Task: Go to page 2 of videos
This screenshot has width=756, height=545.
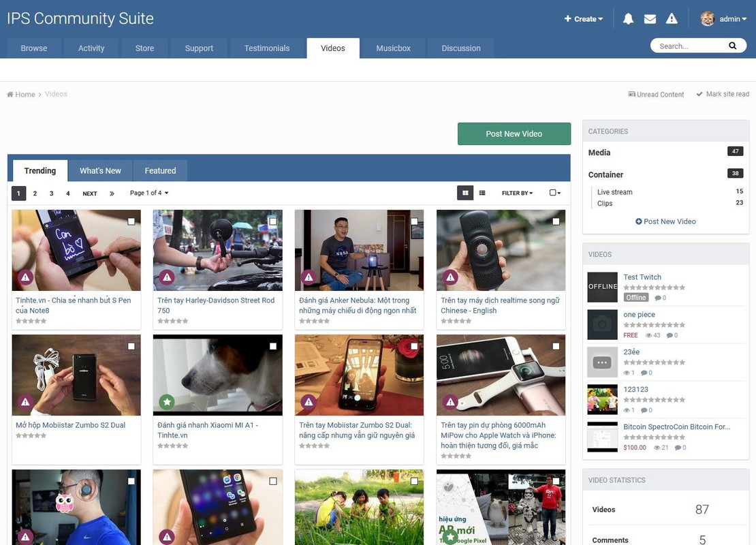Action: (35, 193)
